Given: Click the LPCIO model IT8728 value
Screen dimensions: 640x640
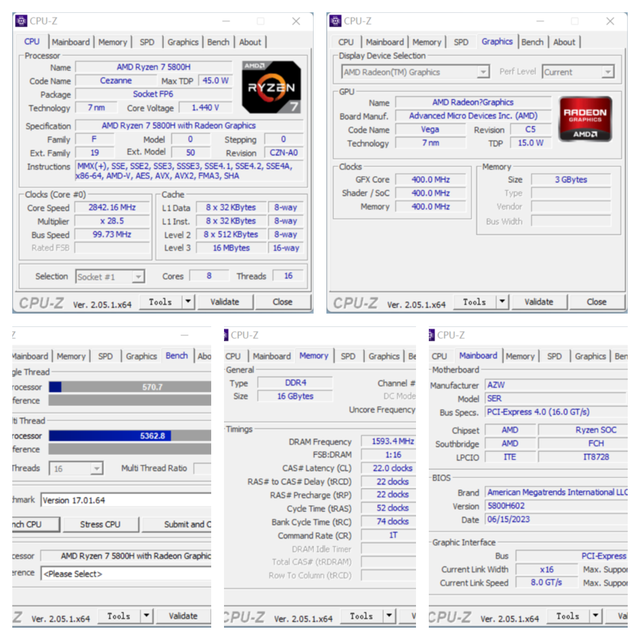Looking at the screenshot, I should (x=583, y=457).
